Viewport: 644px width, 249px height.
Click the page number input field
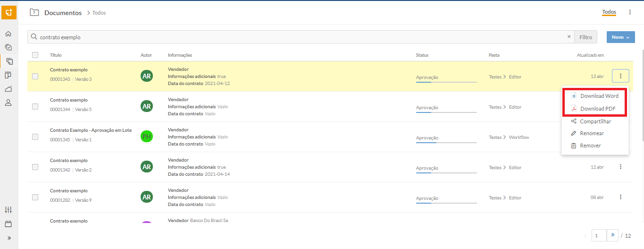click(599, 235)
